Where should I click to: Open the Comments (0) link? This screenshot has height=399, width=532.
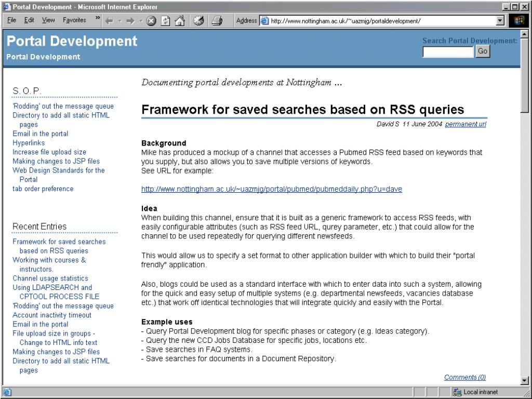(x=465, y=377)
